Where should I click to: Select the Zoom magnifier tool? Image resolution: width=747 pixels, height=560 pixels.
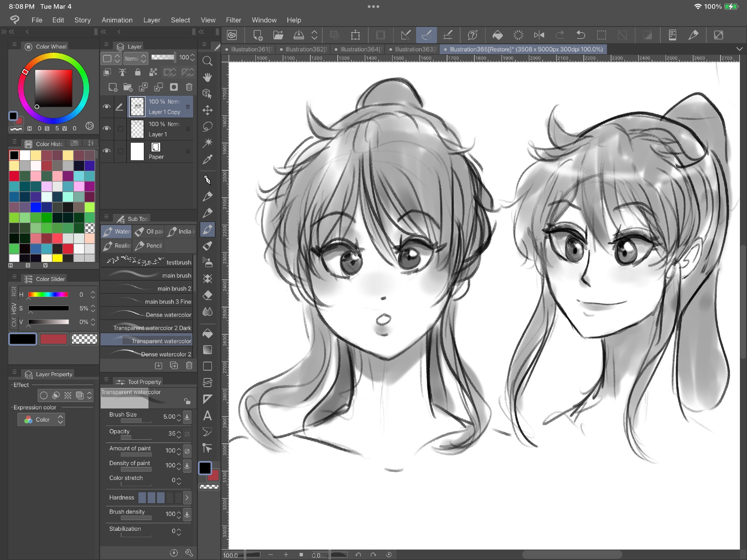tap(207, 61)
